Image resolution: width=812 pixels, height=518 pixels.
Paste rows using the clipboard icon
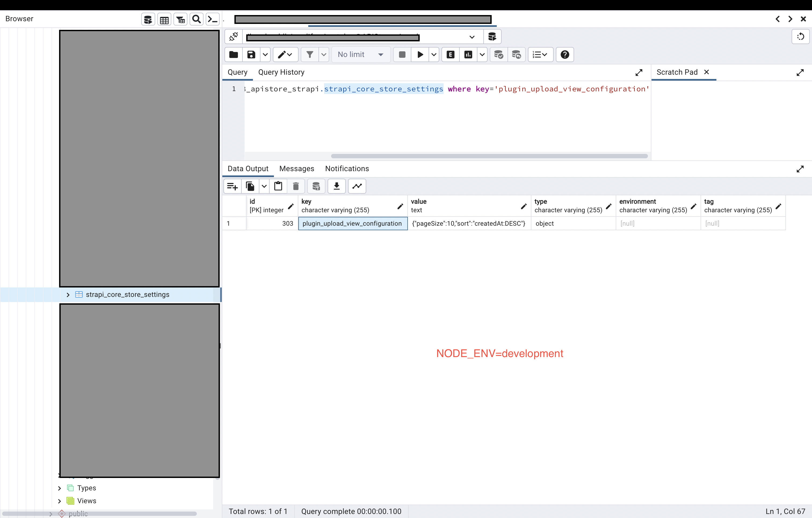(278, 186)
